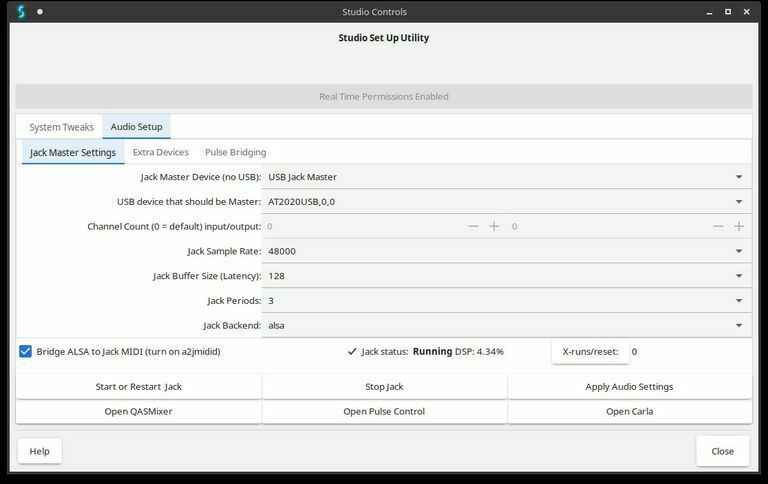Open USB device that should be Master dropdown
Screen dimensions: 768x484
(506, 202)
